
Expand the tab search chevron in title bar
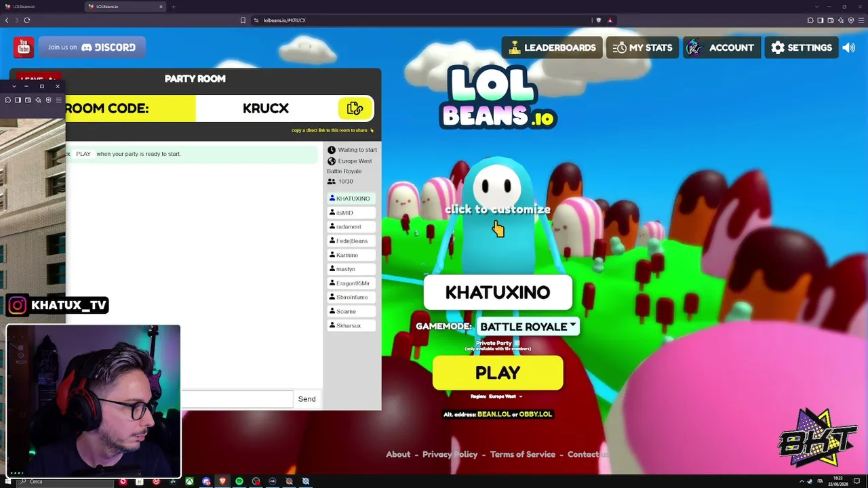click(x=817, y=7)
